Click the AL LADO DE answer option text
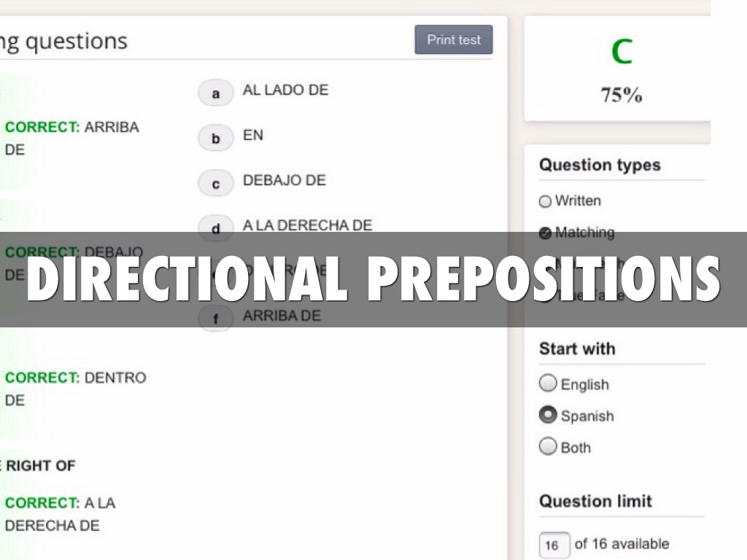 click(285, 90)
